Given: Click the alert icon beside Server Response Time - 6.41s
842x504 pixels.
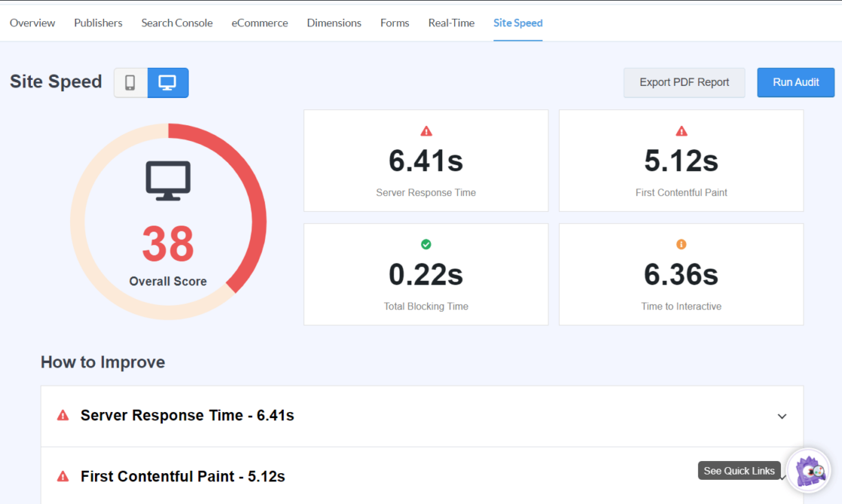Looking at the screenshot, I should click(x=64, y=415).
